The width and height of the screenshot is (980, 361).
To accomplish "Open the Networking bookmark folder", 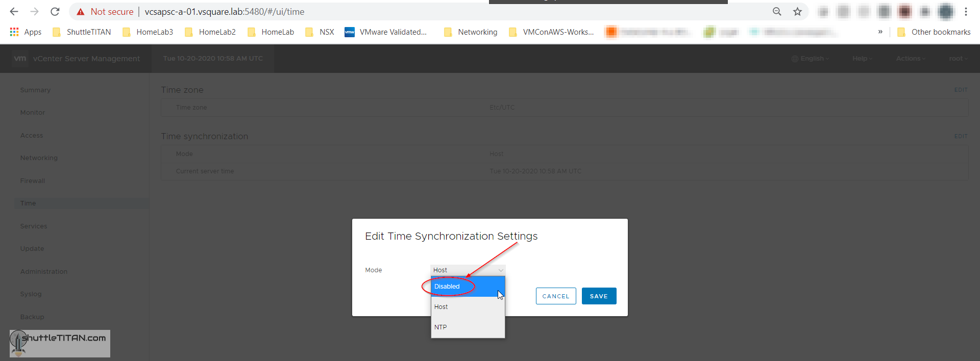I will coord(471,32).
